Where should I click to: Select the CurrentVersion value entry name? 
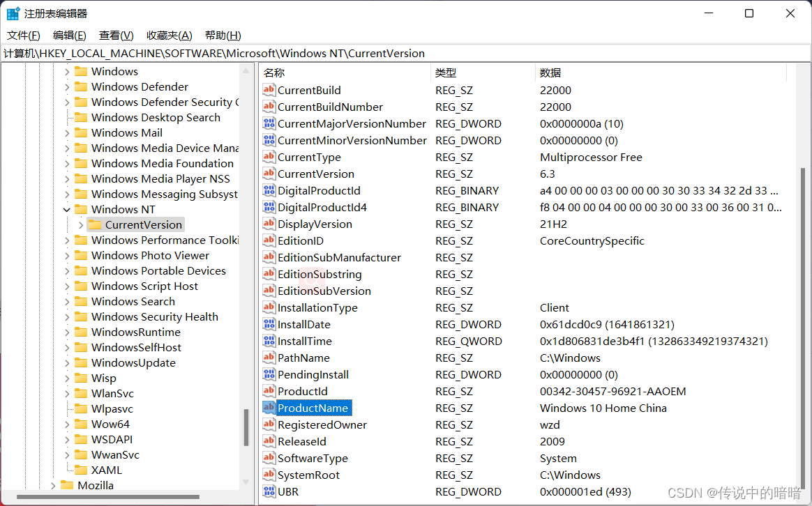(x=316, y=174)
